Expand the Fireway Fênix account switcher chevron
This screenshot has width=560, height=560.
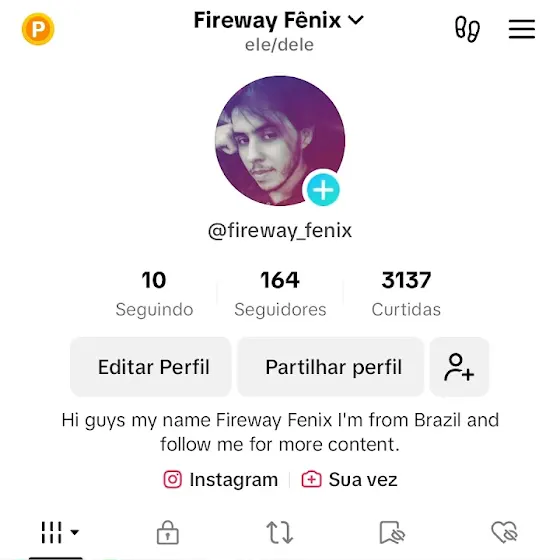356,20
